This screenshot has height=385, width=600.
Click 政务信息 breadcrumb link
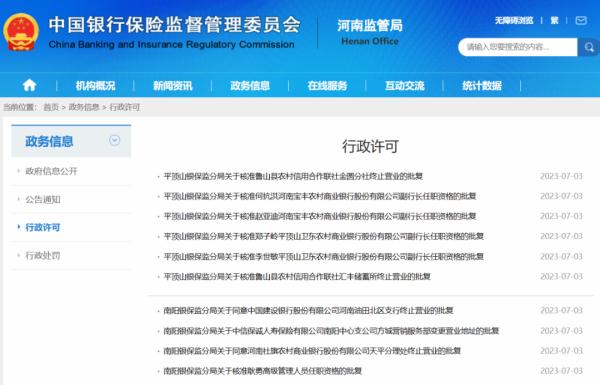click(84, 107)
